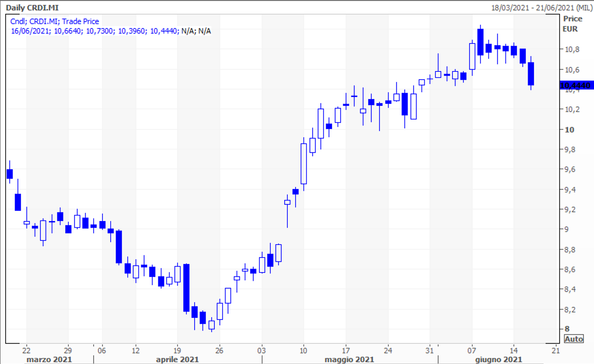Click the date tick label 14
594x364 pixels.
point(514,350)
